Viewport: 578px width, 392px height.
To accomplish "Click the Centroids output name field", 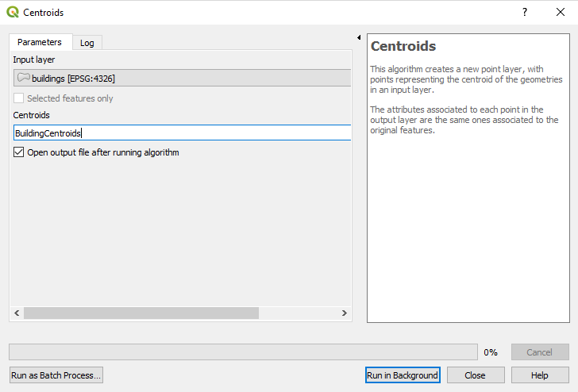I will point(182,133).
